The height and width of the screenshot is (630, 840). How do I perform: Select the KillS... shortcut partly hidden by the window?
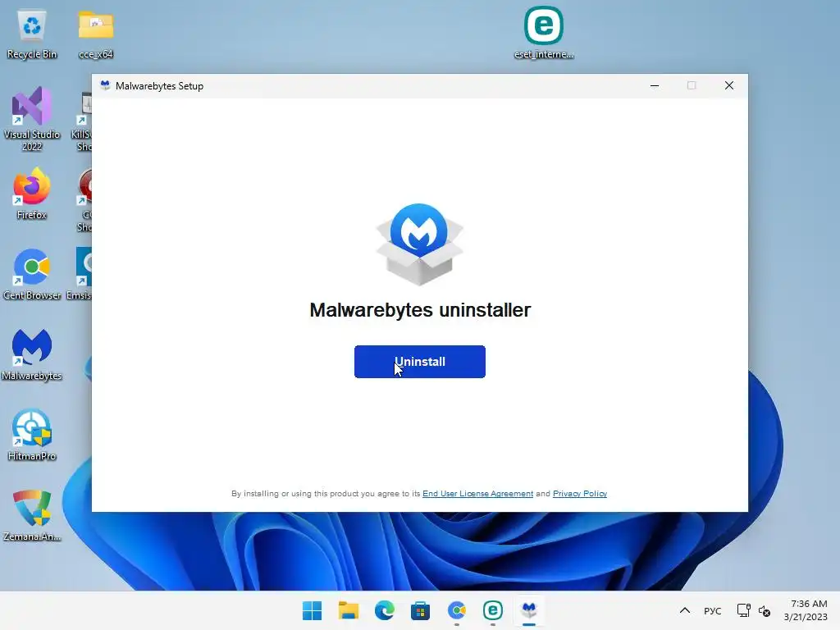(x=82, y=121)
